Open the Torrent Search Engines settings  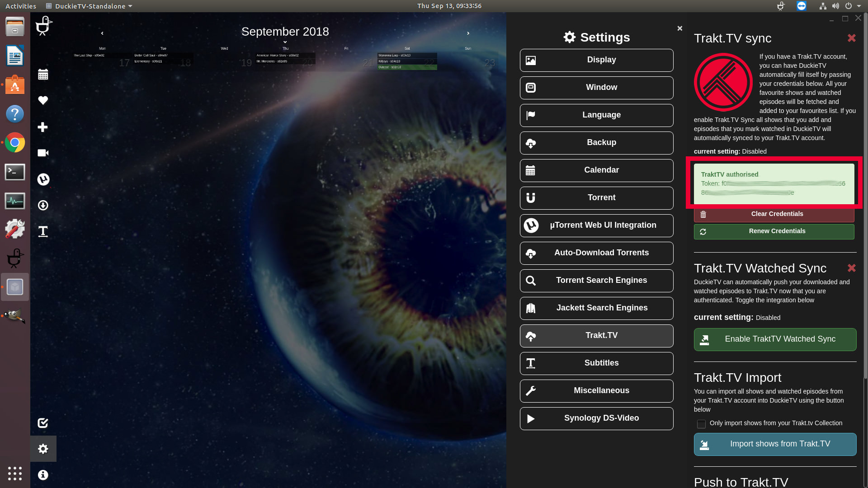pos(596,281)
